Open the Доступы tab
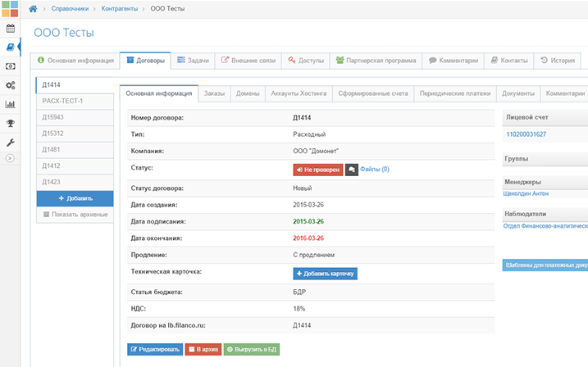Viewport: 588px width, 367px height. pos(305,61)
